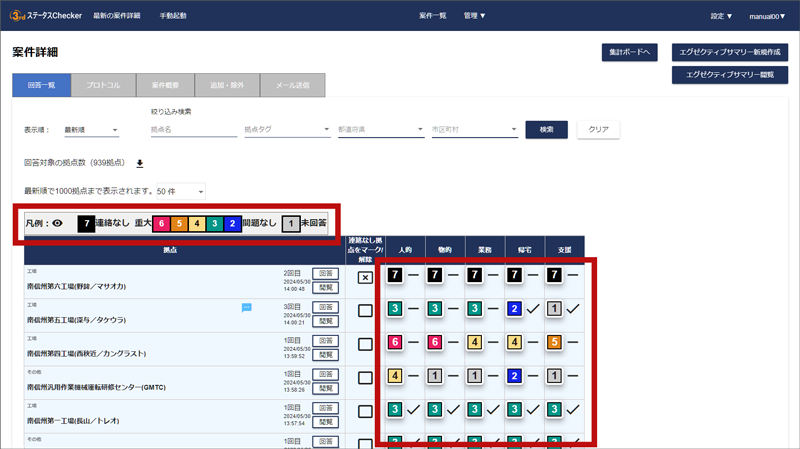Uncheck the marked checkbox for 南信州第六工場

pos(365,277)
